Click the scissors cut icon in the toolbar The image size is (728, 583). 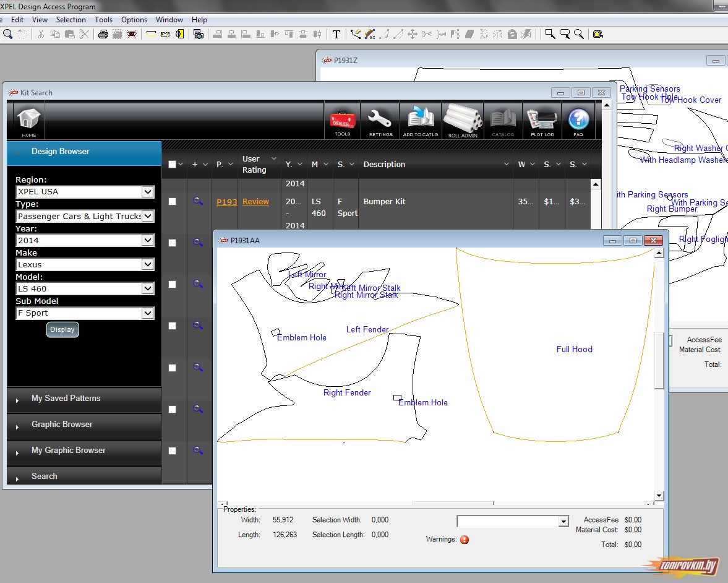(41, 34)
